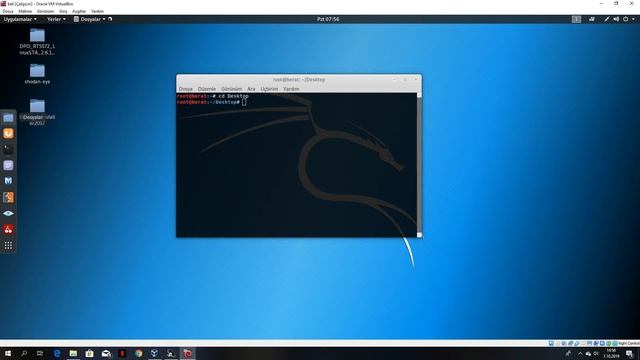The image size is (640, 360).
Task: Click the pen recorder icon in top bar
Action: (607, 19)
